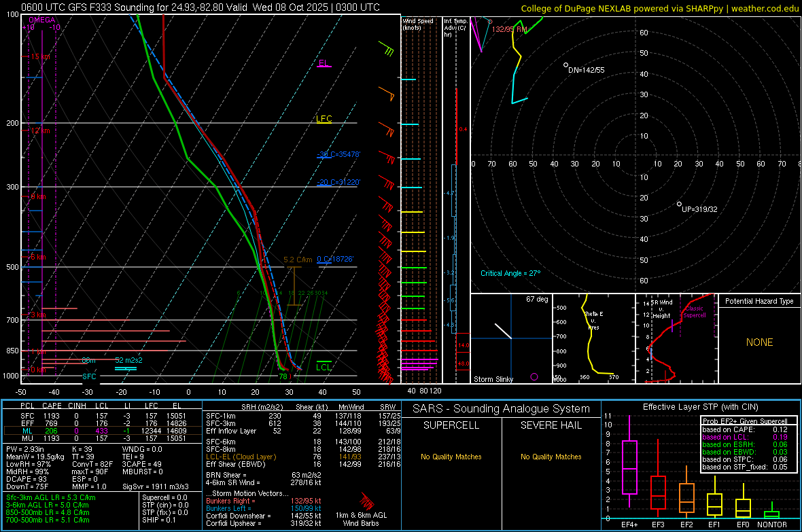Click 'Effective Layer STP (with CIN)' title
This screenshot has height=532, width=802.
pyautogui.click(x=700, y=407)
